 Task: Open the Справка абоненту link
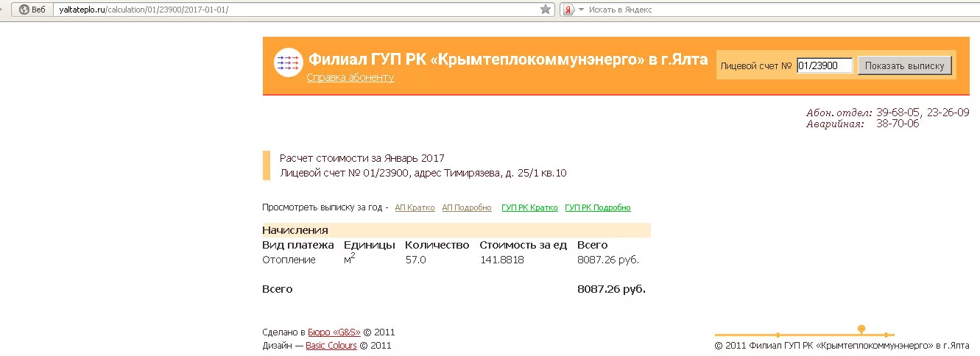[x=350, y=77]
